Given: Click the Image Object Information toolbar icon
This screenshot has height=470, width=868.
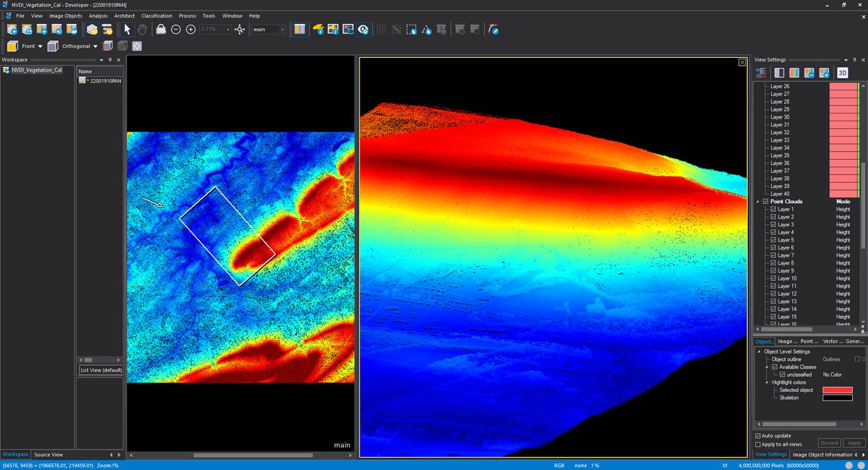Looking at the screenshot, I should pos(317,29).
